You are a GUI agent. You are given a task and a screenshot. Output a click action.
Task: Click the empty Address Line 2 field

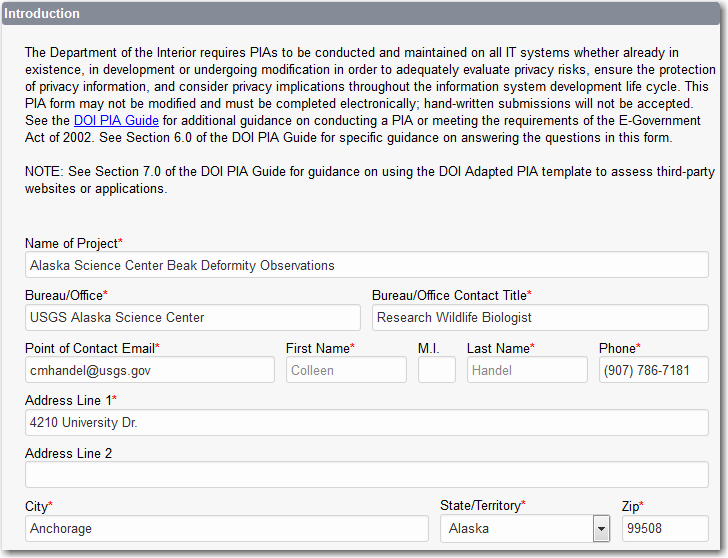(x=367, y=474)
